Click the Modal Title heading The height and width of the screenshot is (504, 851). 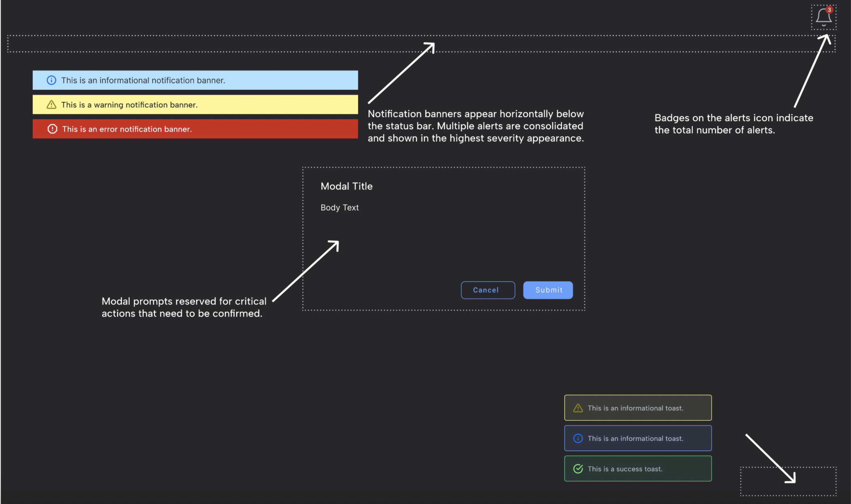(347, 186)
